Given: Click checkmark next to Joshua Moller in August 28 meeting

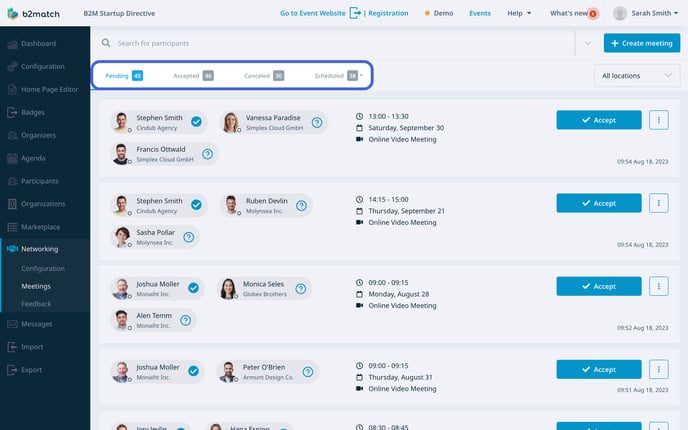Looking at the screenshot, I should (193, 288).
